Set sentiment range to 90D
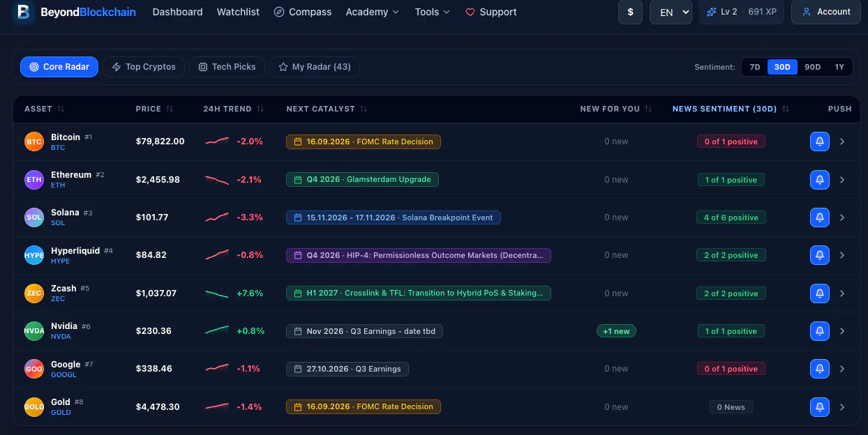 (813, 67)
